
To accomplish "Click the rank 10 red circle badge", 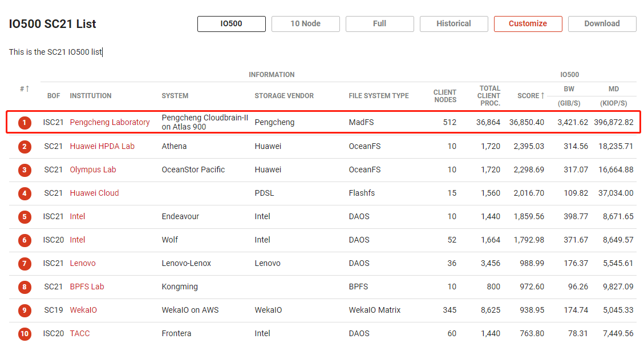I will click(x=25, y=334).
